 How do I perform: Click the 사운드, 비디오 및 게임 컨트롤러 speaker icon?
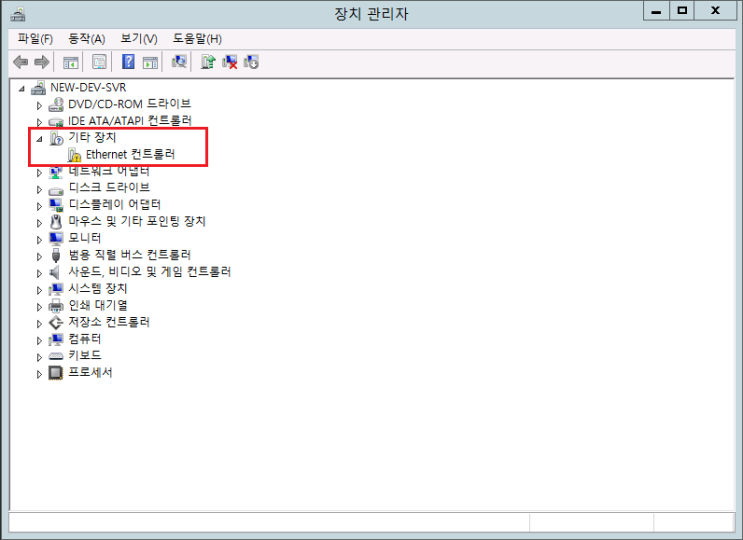coord(55,272)
